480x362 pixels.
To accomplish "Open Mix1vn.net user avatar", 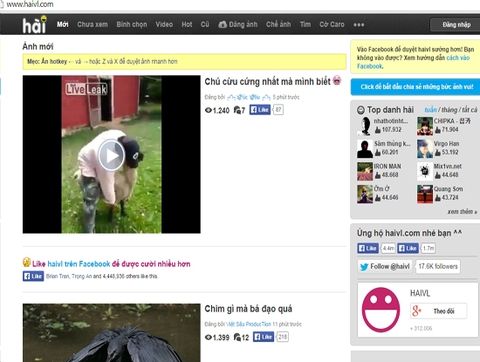I will coord(425,171).
